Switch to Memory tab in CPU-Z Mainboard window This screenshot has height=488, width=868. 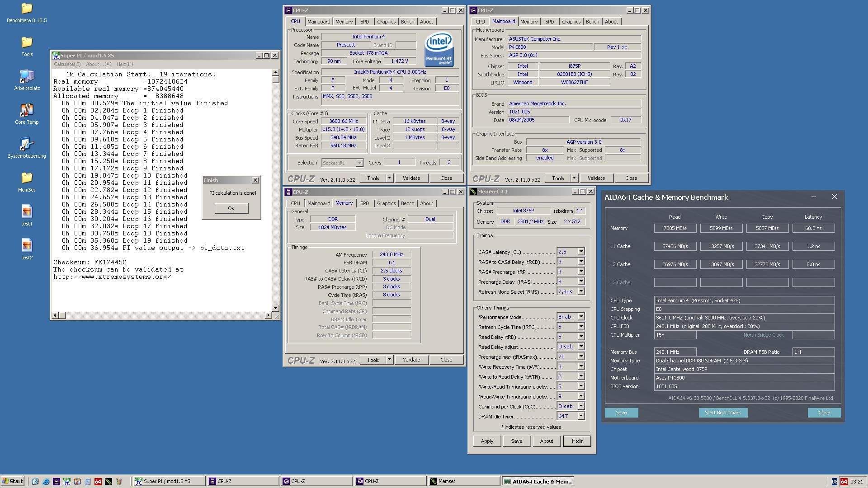[x=528, y=22]
